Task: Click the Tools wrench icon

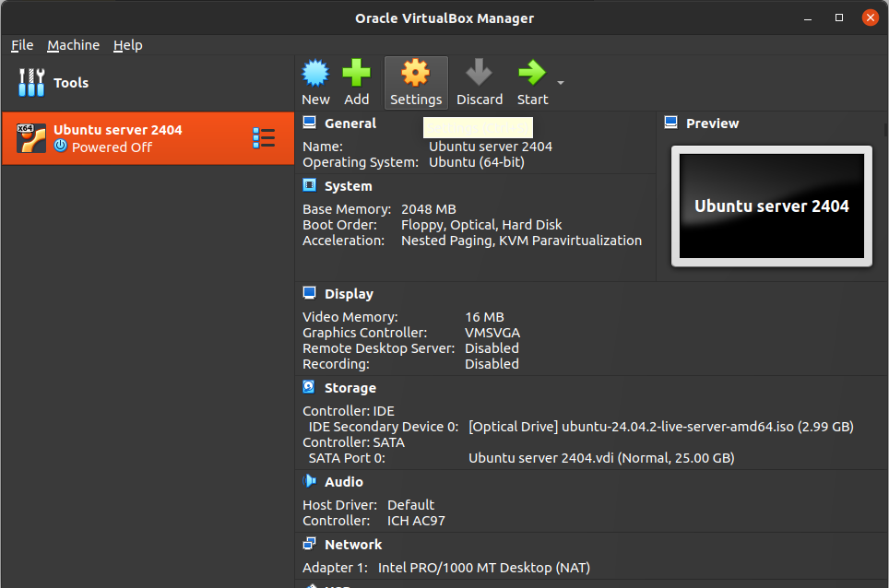Action: pos(31,83)
